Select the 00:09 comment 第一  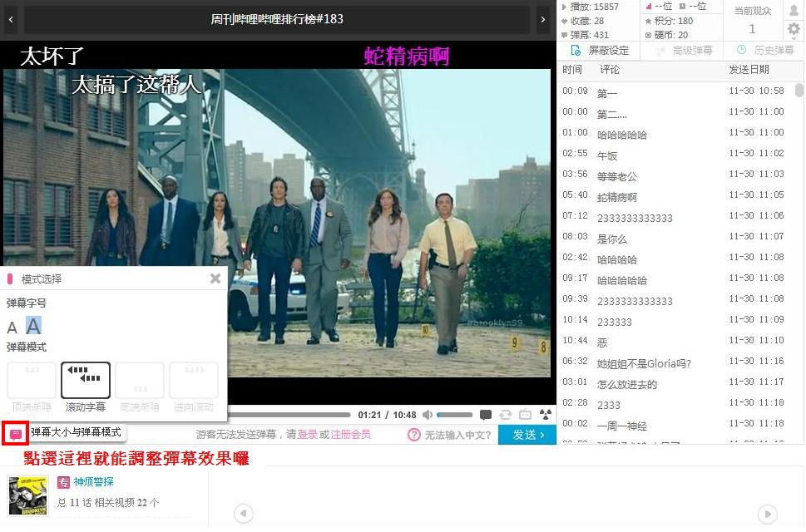point(675,92)
